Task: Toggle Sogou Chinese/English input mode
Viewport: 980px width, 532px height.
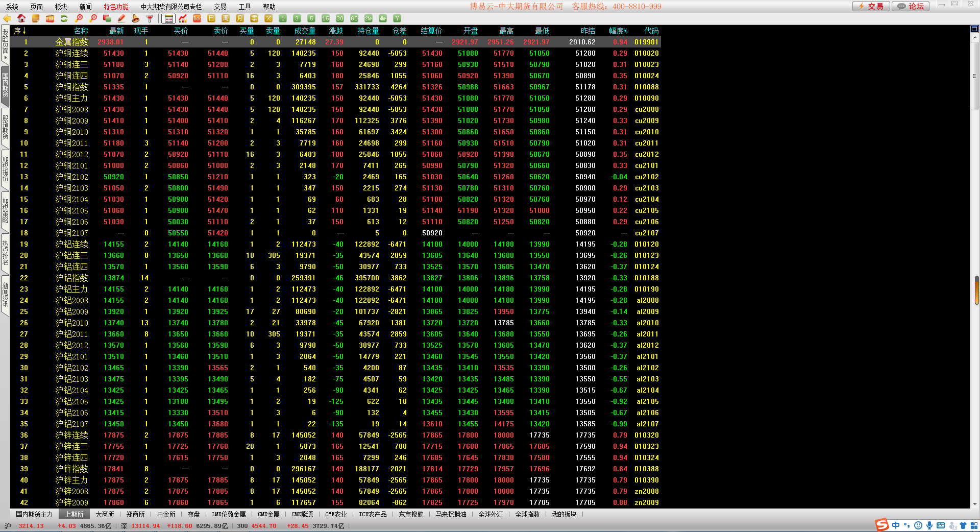Action: point(896,525)
